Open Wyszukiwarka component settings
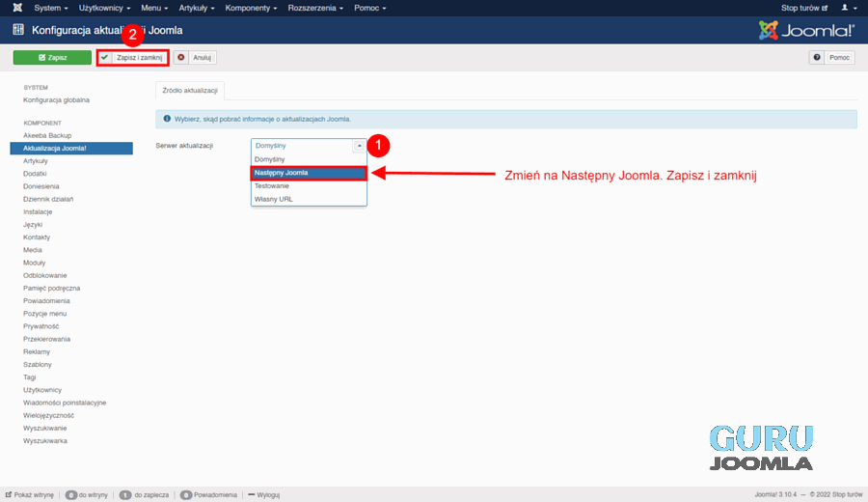This screenshot has height=502, width=868. [x=44, y=441]
